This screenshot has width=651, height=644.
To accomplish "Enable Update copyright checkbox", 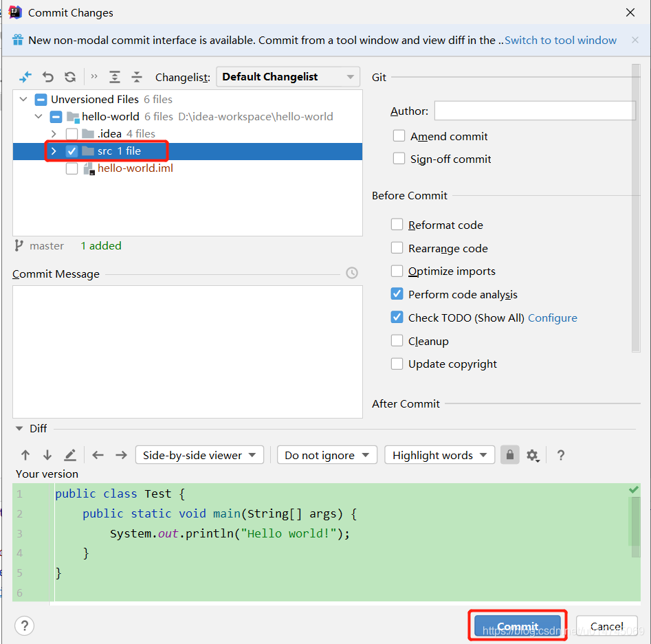I will coord(397,364).
